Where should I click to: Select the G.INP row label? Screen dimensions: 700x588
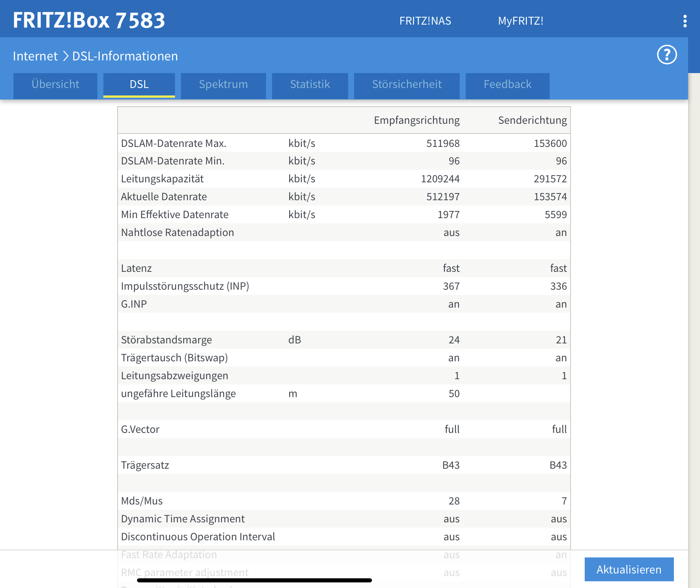[x=134, y=304]
